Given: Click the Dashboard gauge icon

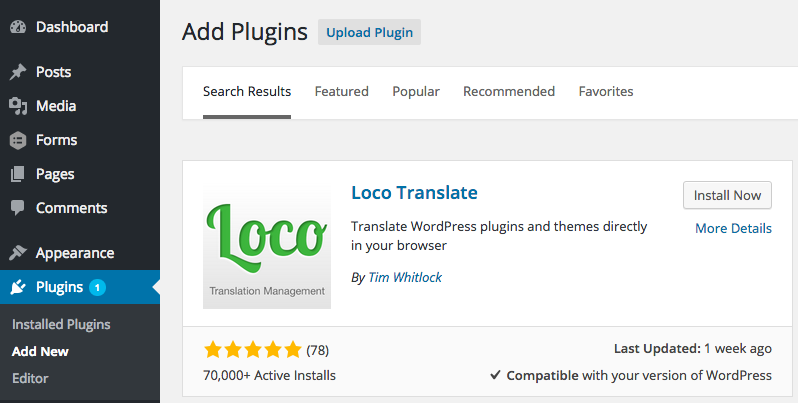Looking at the screenshot, I should (x=18, y=27).
